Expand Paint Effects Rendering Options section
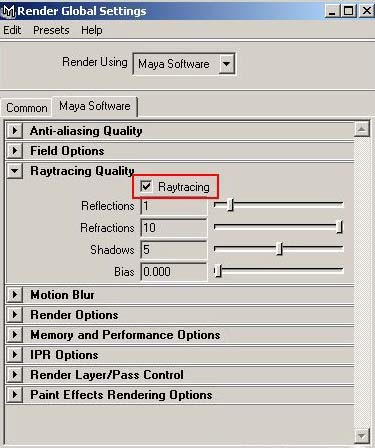The height and width of the screenshot is (448, 375). click(15, 395)
